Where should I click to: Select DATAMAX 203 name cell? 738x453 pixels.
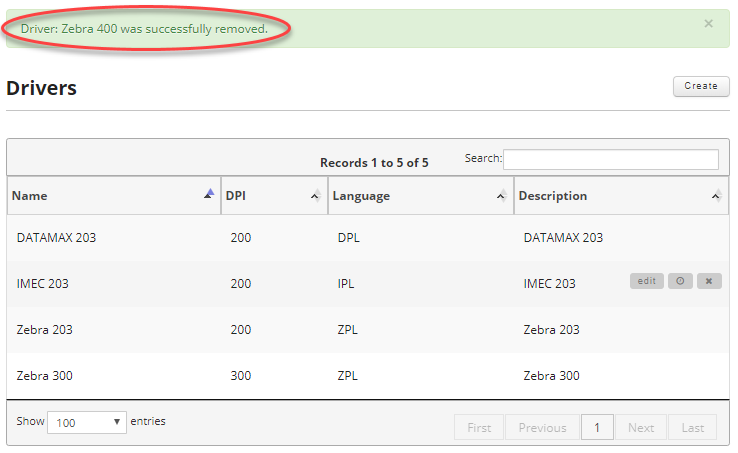point(56,238)
